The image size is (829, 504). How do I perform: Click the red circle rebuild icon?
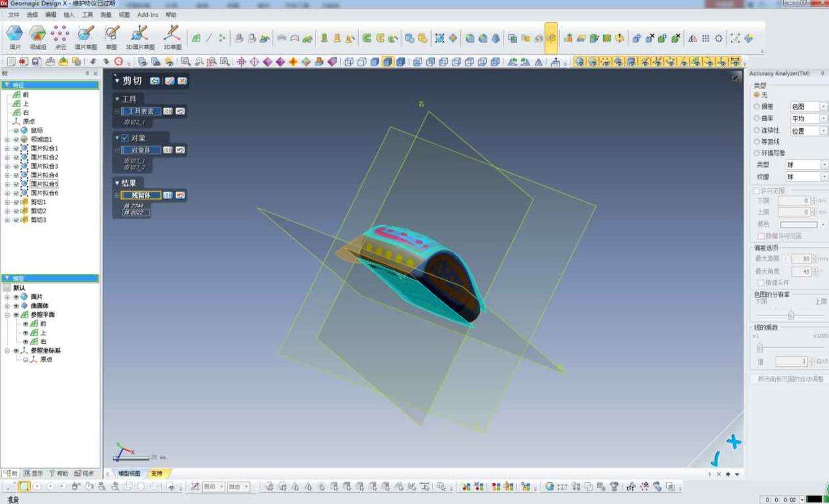[118, 61]
